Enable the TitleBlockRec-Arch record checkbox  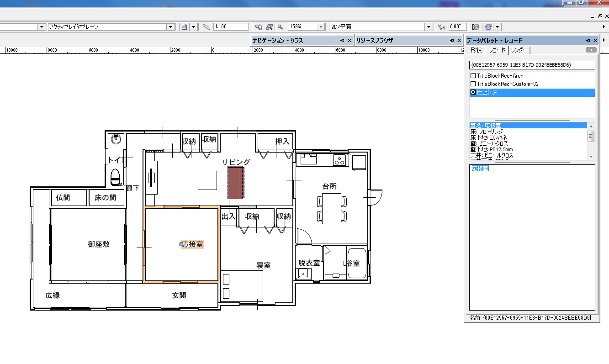(473, 76)
